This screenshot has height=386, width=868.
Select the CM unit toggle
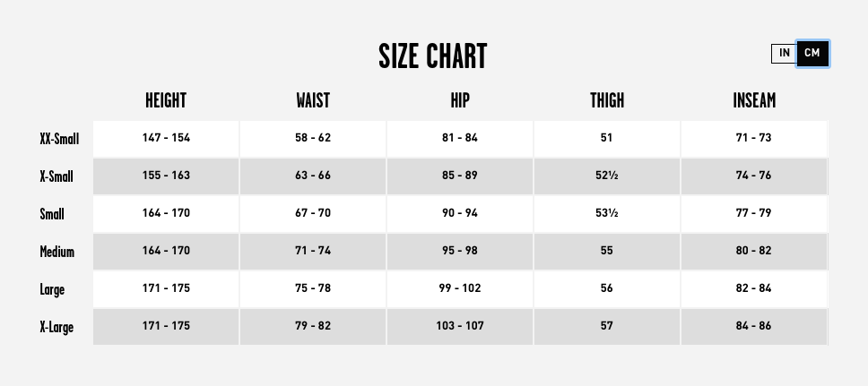click(812, 54)
